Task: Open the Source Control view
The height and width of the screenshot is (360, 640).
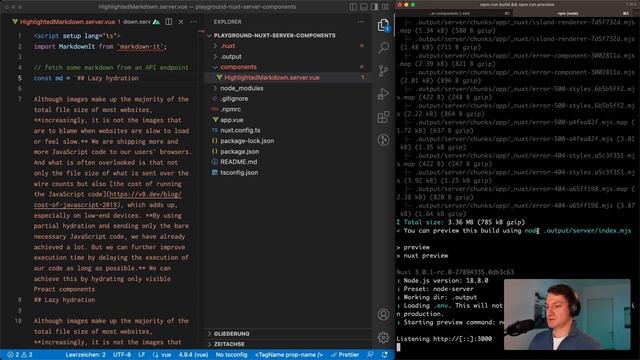Action: point(383,71)
